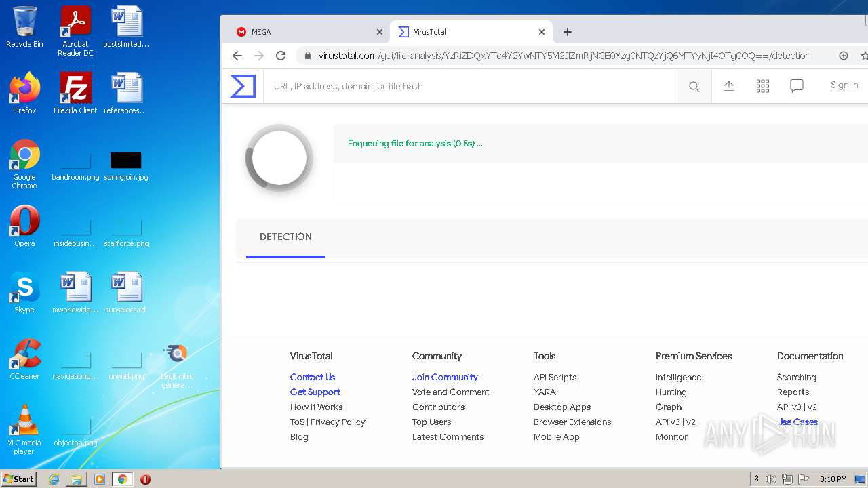Image resolution: width=868 pixels, height=488 pixels.
Task: Select mworldwide Word document icon
Action: point(75,293)
